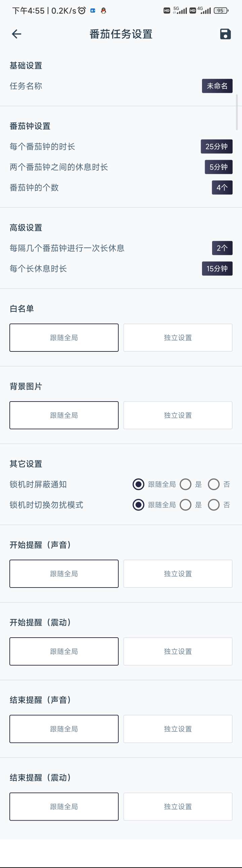This screenshot has height=868, width=242.
Task: Select 跟随全局 radio for 锁机时屏蔽通知
Action: [138, 484]
